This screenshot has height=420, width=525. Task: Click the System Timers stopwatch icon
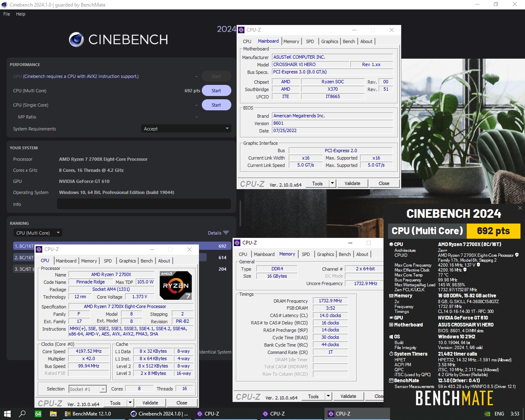tap(391, 354)
